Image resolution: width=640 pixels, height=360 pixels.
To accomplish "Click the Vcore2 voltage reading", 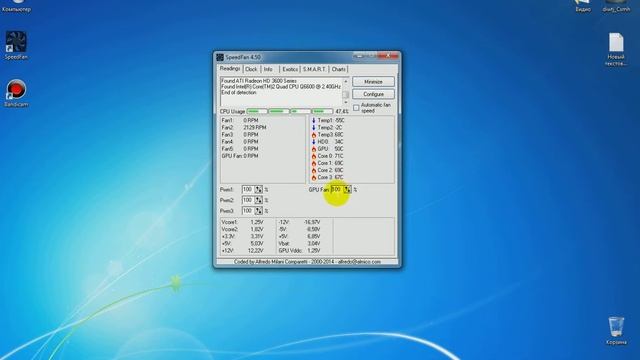I will 242,229.
